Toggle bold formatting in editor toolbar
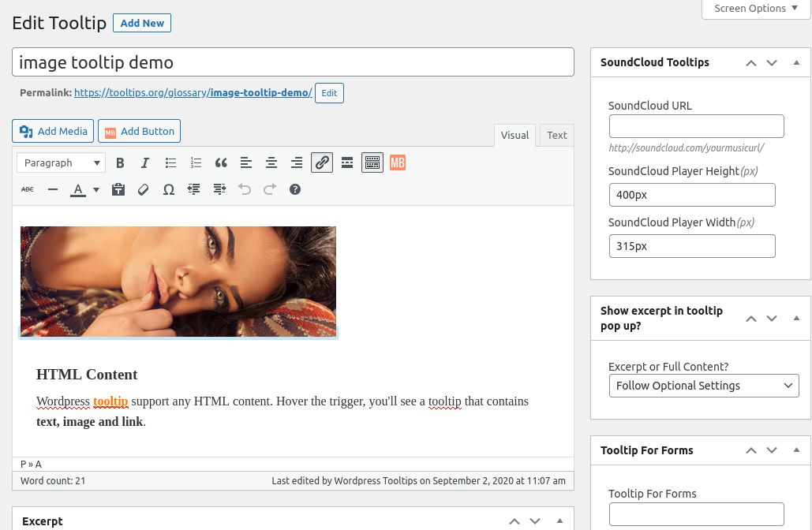Image resolution: width=812 pixels, height=530 pixels. pos(120,163)
